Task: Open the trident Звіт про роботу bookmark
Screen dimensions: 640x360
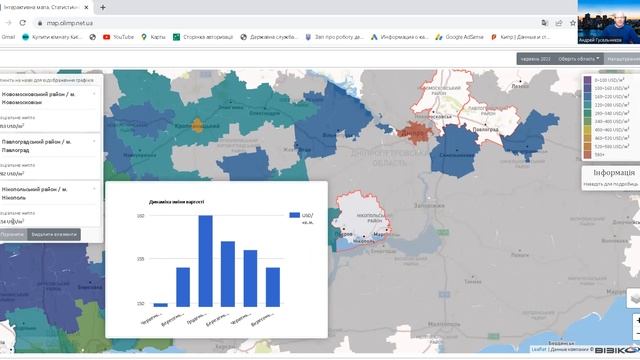Action: [x=334, y=37]
